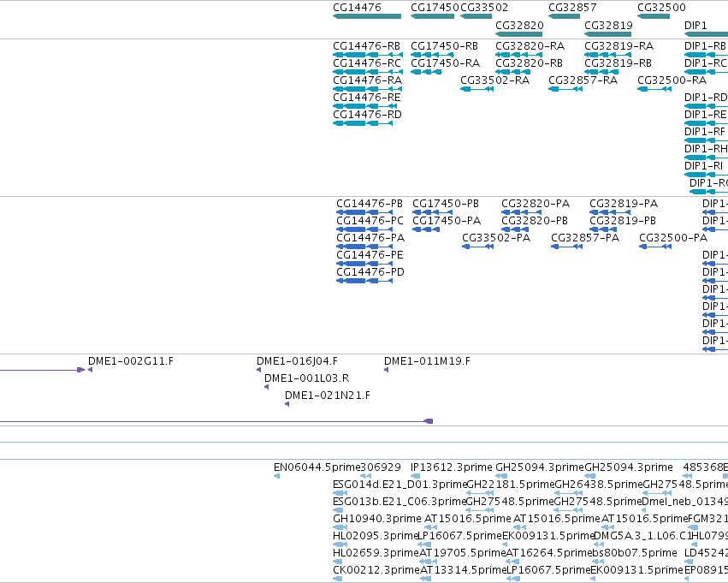Open protein CG17450-PB
The height and width of the screenshot is (583, 728).
click(432, 212)
